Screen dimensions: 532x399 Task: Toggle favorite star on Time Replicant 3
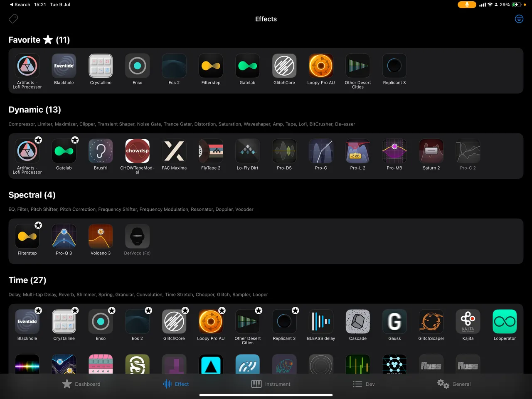tap(295, 310)
